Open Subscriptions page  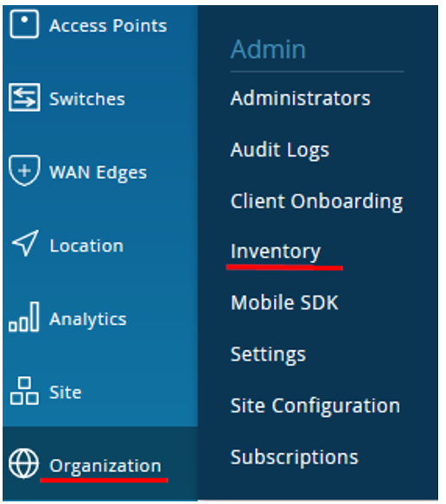295,457
